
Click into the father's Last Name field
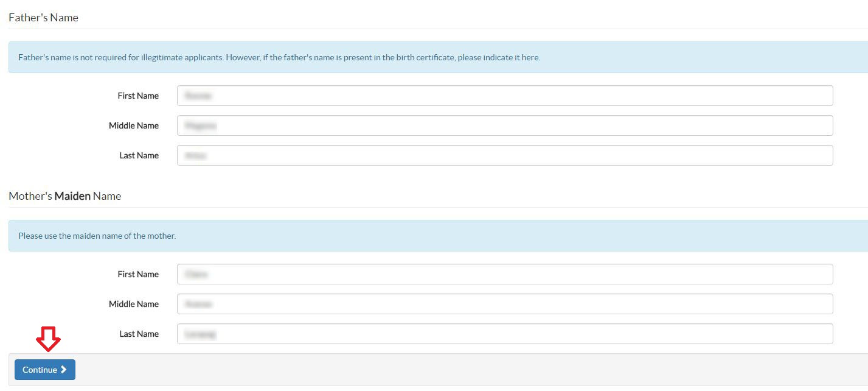pyautogui.click(x=504, y=155)
